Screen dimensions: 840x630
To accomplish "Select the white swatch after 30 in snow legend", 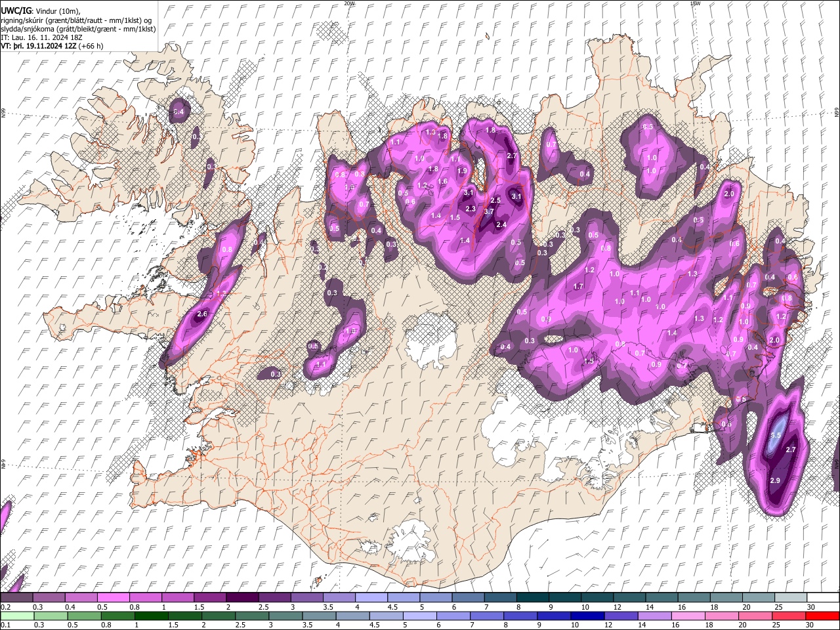I will 822,597.
